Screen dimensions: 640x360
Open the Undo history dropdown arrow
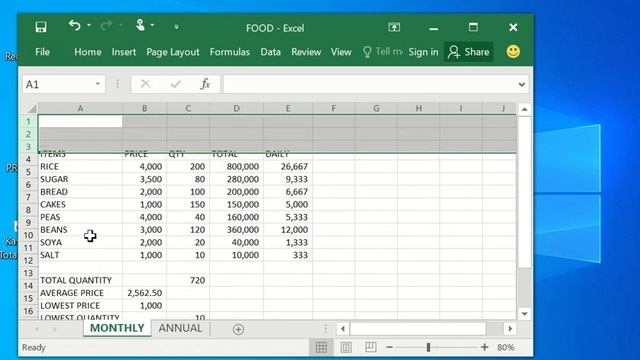(x=89, y=26)
